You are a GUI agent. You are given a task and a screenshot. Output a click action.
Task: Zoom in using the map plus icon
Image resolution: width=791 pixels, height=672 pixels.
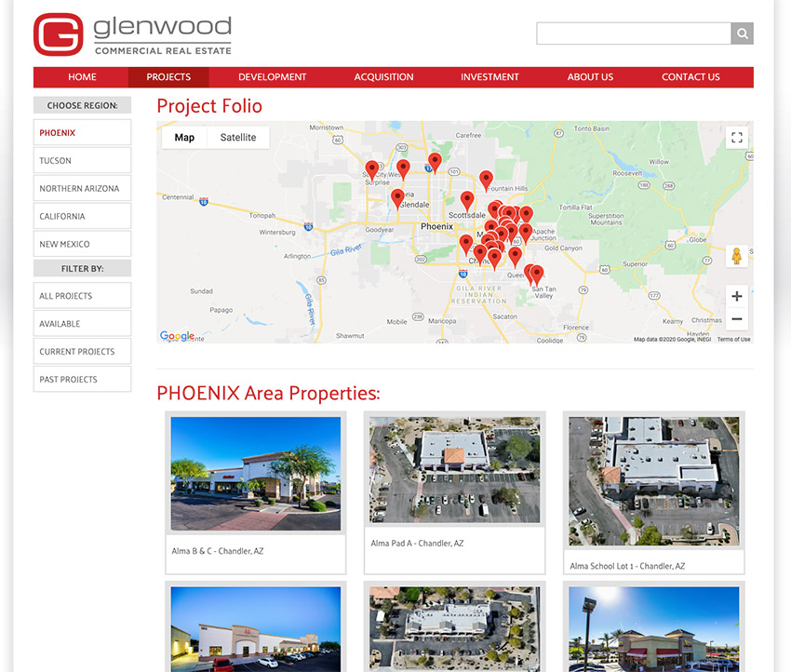(x=736, y=296)
